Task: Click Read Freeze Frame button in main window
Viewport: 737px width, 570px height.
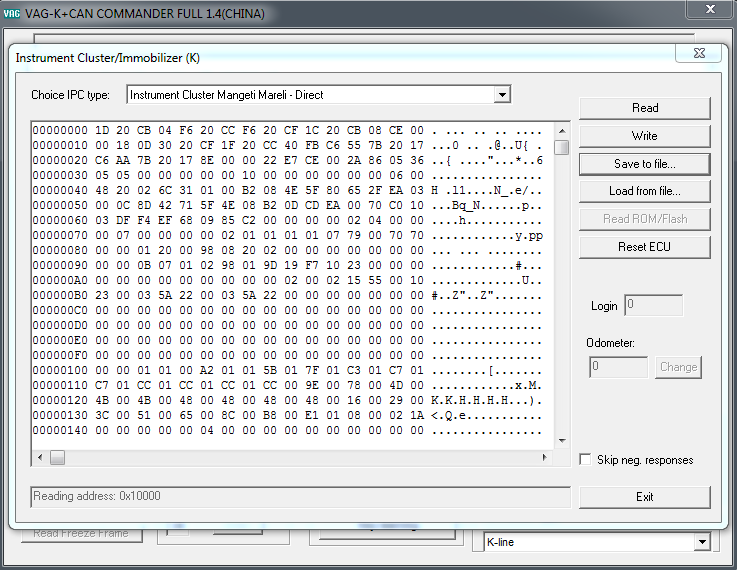Action: [x=81, y=534]
